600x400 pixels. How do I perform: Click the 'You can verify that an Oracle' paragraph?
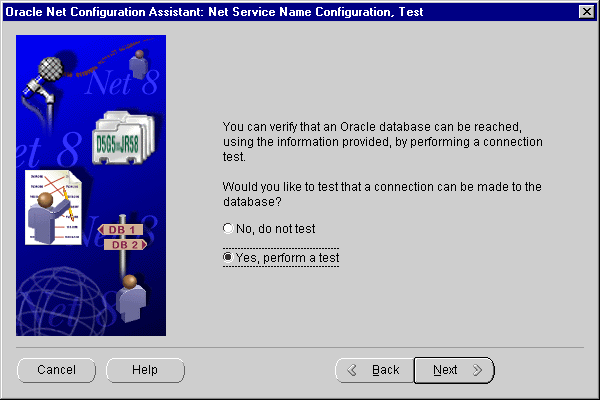point(383,142)
